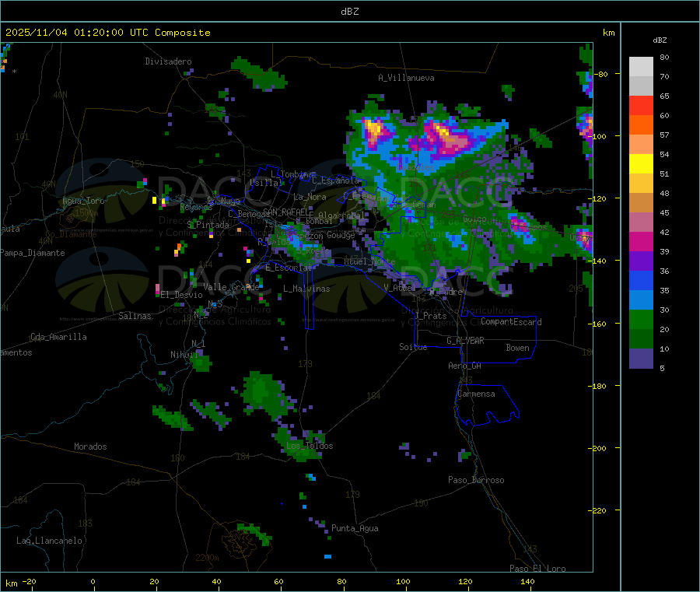Select the blue 36 dBZ legend swatch
Viewport: 700px width, 592px height.
point(641,281)
